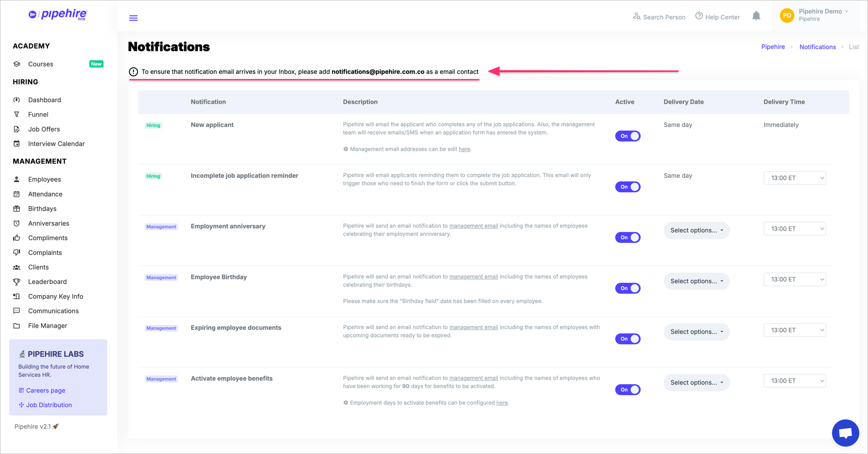Click the Notifications breadcrumb link

tap(817, 47)
